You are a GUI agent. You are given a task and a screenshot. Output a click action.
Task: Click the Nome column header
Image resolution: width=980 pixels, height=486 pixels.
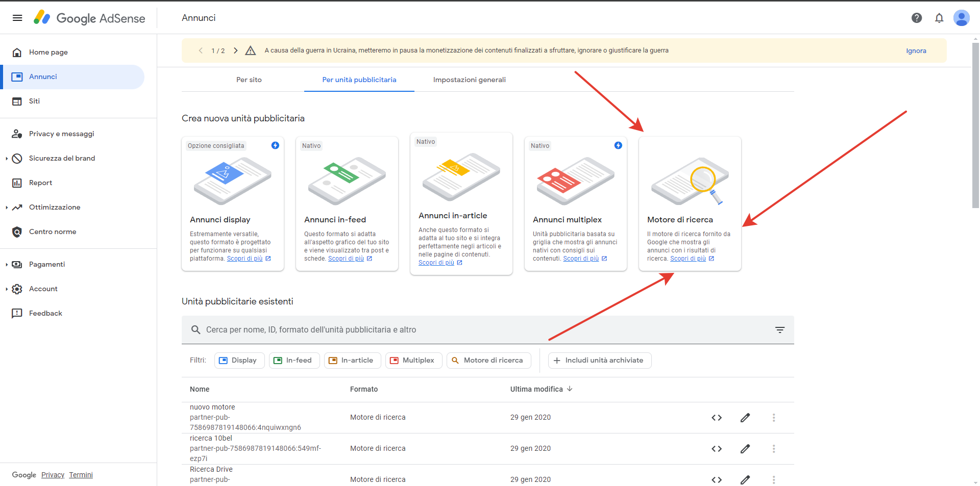[200, 389]
